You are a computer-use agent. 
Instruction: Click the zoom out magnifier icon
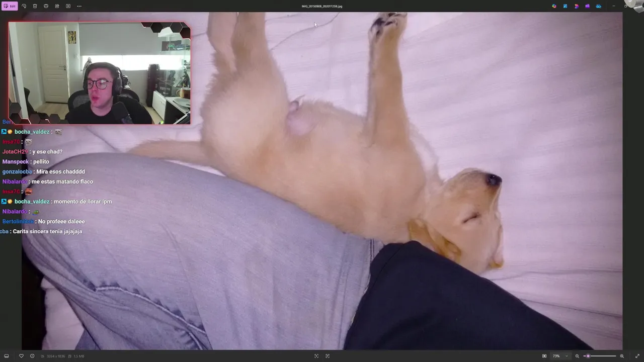(x=577, y=356)
